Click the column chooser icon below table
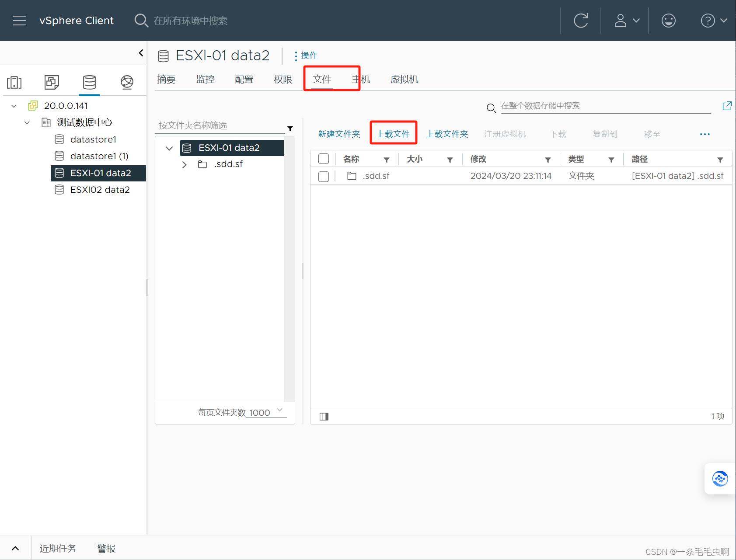This screenshot has width=736, height=560. (324, 416)
